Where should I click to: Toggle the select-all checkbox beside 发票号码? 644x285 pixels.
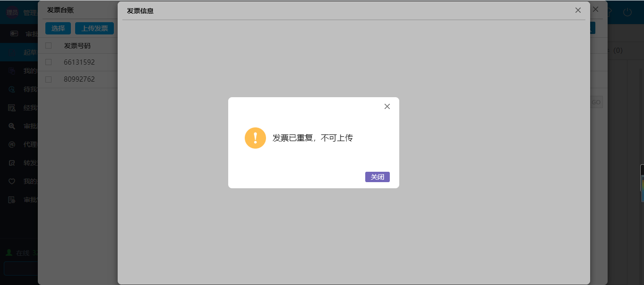(48, 46)
